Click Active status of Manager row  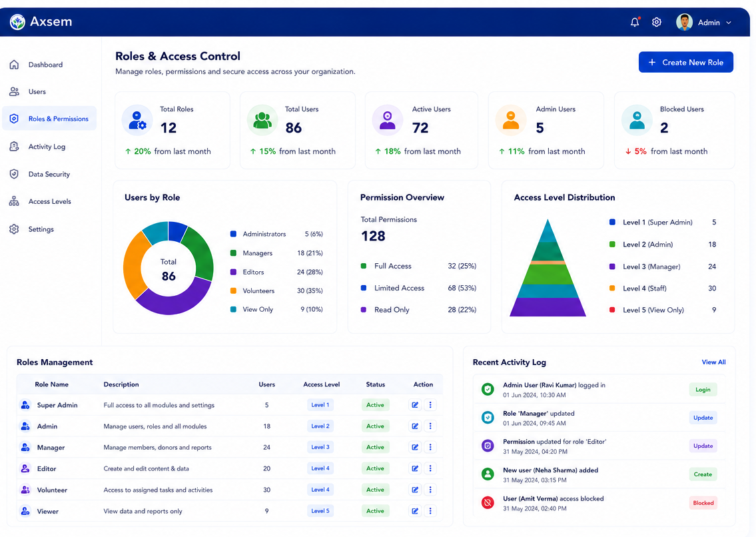click(375, 447)
